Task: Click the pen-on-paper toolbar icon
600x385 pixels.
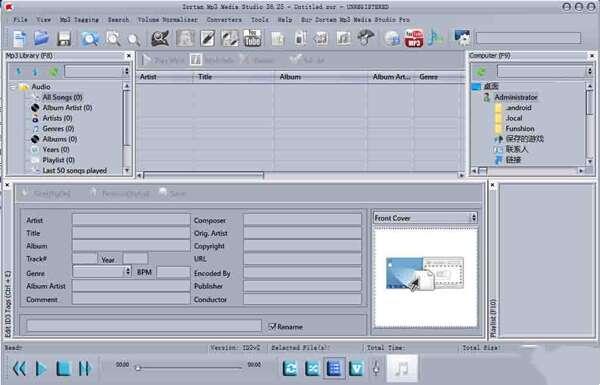Action: pos(208,38)
